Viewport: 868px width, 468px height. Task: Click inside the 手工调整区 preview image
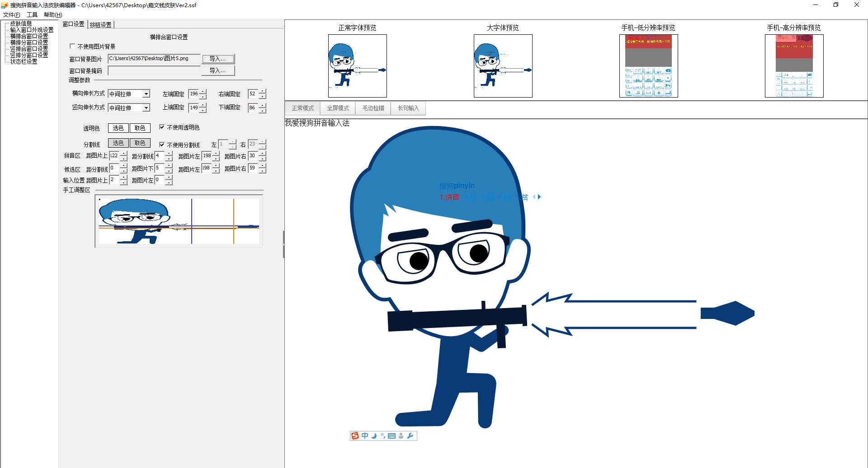point(179,221)
